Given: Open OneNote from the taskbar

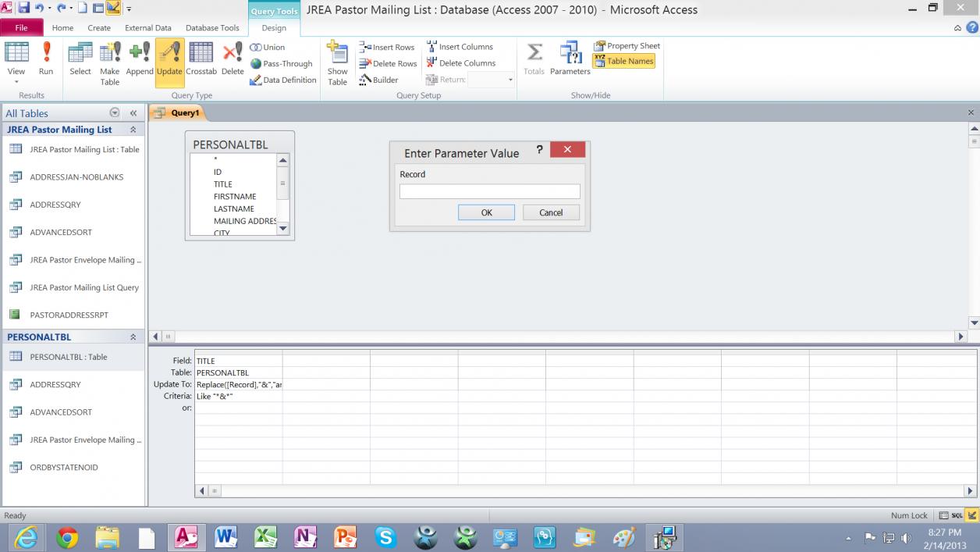Looking at the screenshot, I should pyautogui.click(x=305, y=537).
